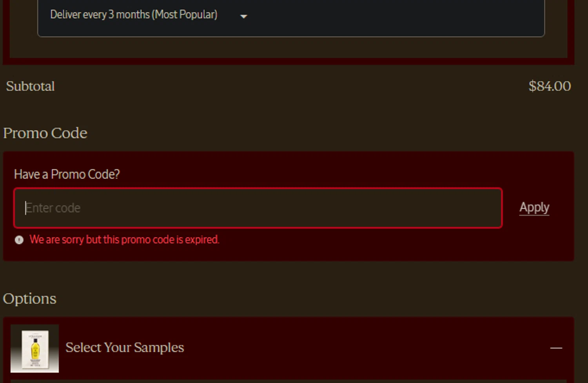Viewport: 588px width, 383px height.
Task: Click the Subtotal label
Action: [30, 86]
